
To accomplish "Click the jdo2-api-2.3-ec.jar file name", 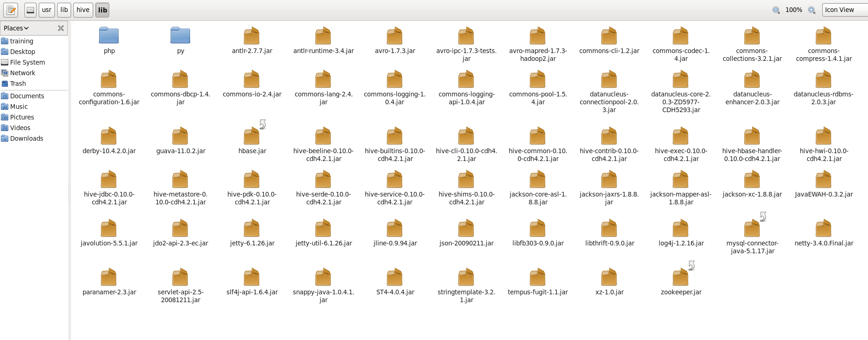I will [x=180, y=243].
